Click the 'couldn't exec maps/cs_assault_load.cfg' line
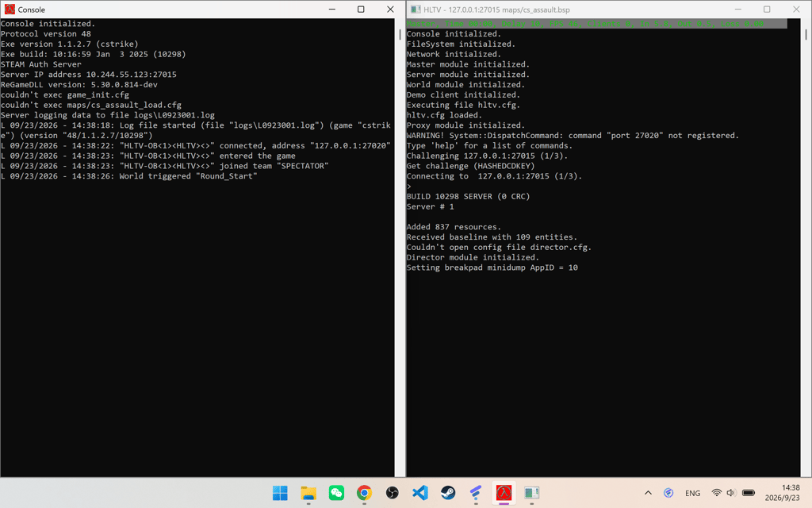Screen dimensions: 812x508 tap(91, 105)
